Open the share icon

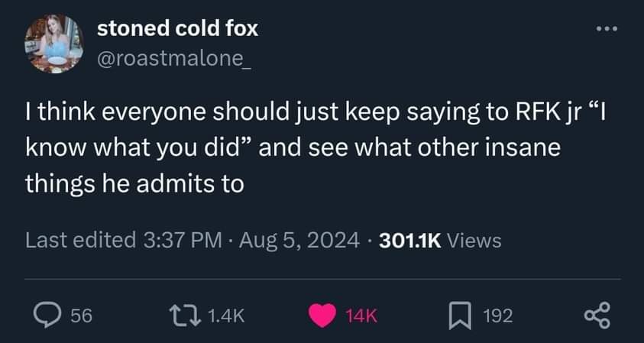[x=597, y=315]
